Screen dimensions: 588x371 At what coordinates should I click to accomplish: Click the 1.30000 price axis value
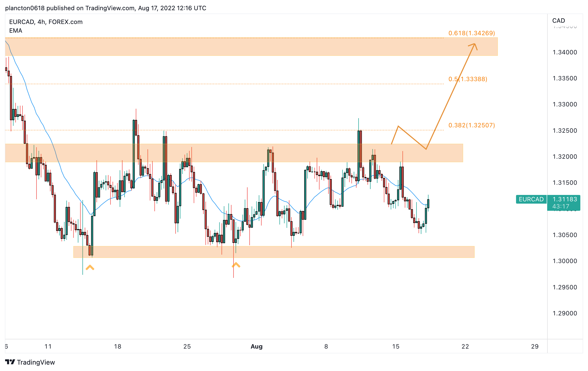[565, 261]
